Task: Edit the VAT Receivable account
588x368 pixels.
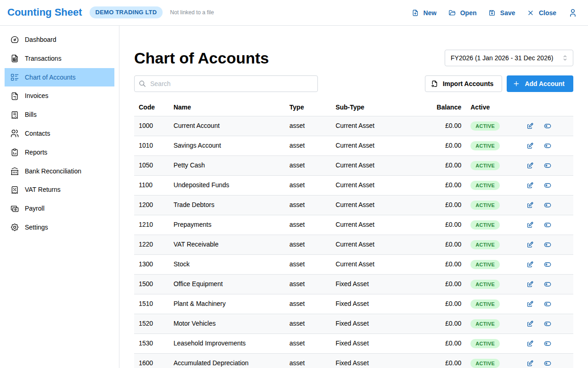Action: point(530,245)
